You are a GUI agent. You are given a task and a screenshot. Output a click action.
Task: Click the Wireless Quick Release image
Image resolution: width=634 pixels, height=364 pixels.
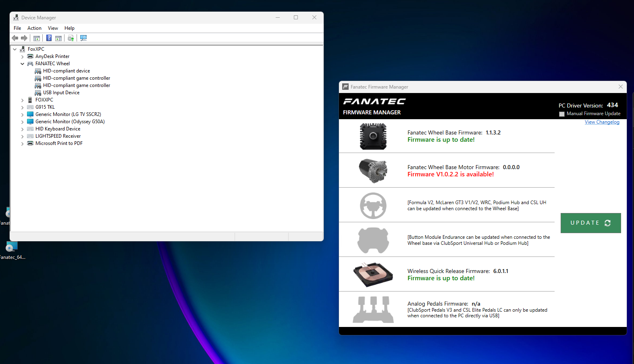tap(373, 275)
